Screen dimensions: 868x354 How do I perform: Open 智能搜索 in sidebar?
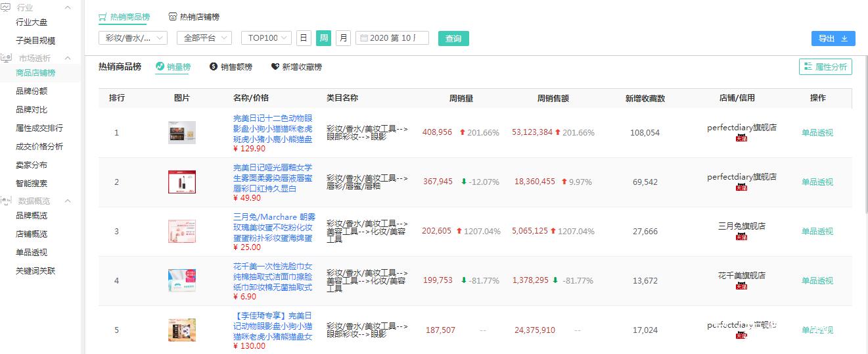pos(32,184)
